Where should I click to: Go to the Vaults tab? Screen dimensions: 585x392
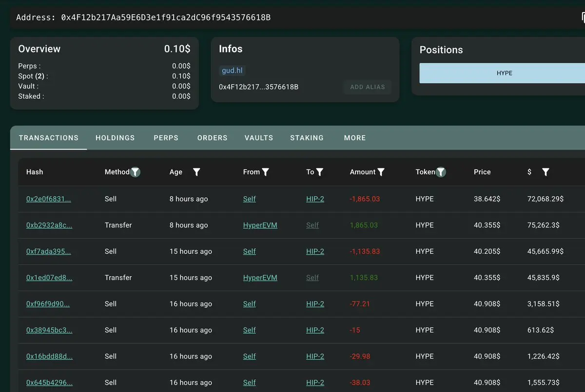coord(259,138)
